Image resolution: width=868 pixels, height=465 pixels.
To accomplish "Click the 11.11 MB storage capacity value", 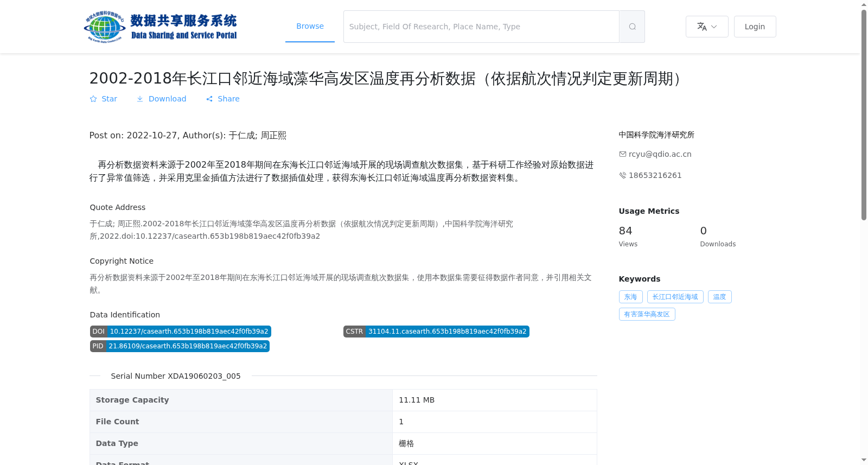I will (417, 400).
